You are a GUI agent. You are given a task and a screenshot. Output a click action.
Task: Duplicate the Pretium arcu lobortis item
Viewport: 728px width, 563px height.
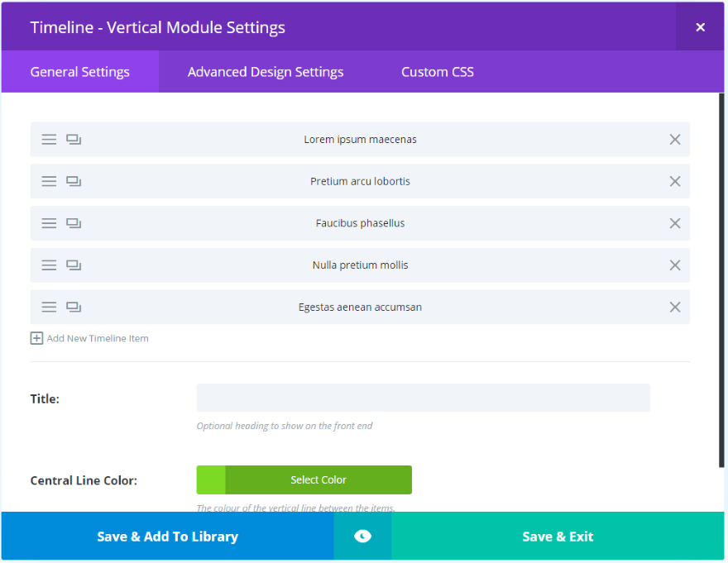pos(74,181)
